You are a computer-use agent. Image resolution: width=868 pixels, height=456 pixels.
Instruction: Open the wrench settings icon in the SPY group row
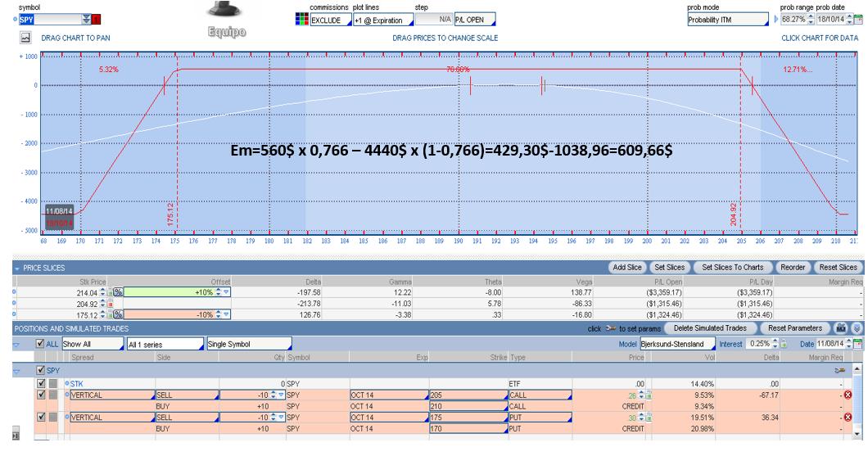pyautogui.click(x=840, y=371)
